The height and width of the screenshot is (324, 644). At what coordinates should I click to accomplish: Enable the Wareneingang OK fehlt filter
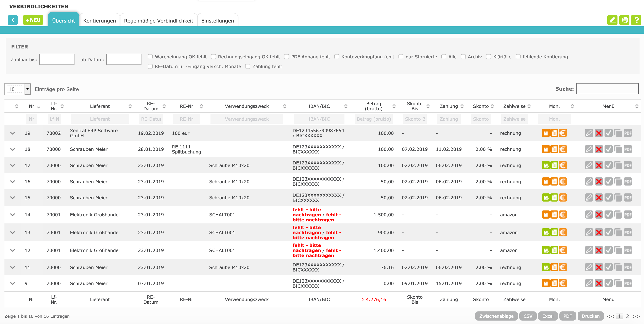click(x=150, y=57)
